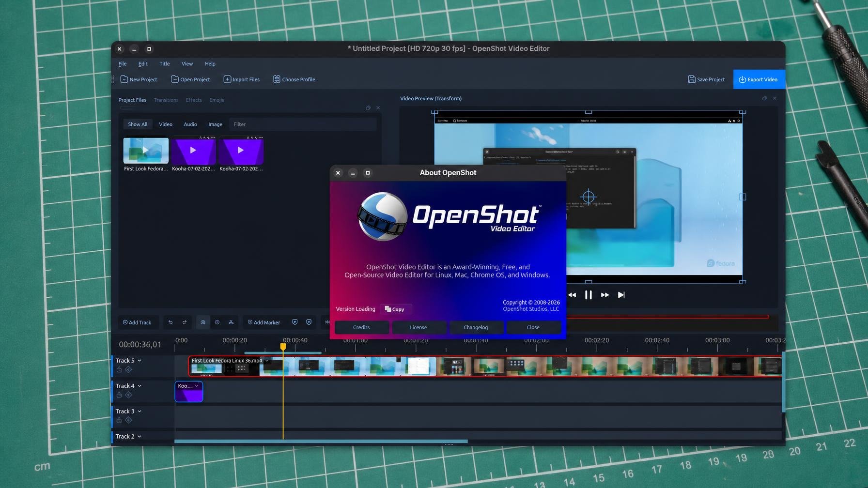Image resolution: width=868 pixels, height=488 pixels.
Task: Switch to the Emojis tab
Action: (217, 100)
